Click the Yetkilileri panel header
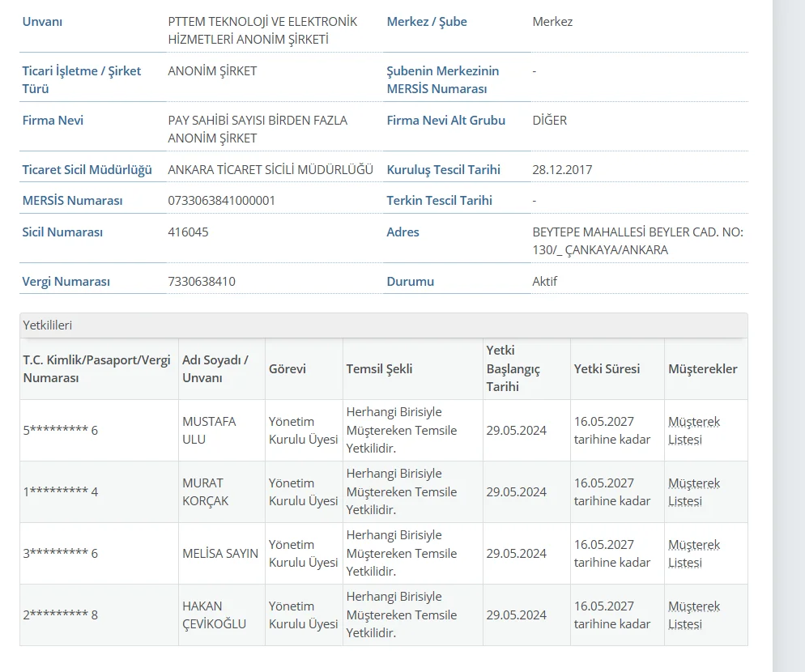This screenshot has height=672, width=805. click(384, 325)
